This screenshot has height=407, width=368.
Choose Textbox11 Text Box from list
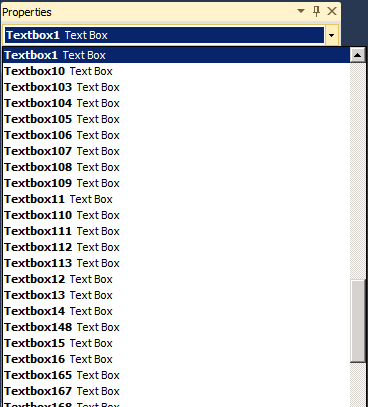[176, 199]
